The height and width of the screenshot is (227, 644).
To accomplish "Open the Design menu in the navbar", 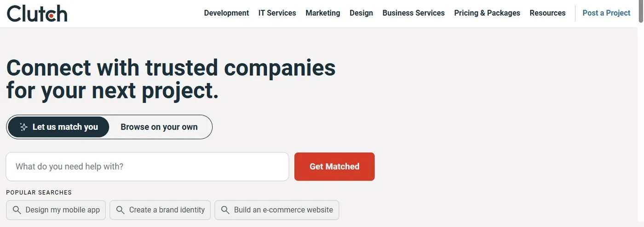I will (361, 13).
